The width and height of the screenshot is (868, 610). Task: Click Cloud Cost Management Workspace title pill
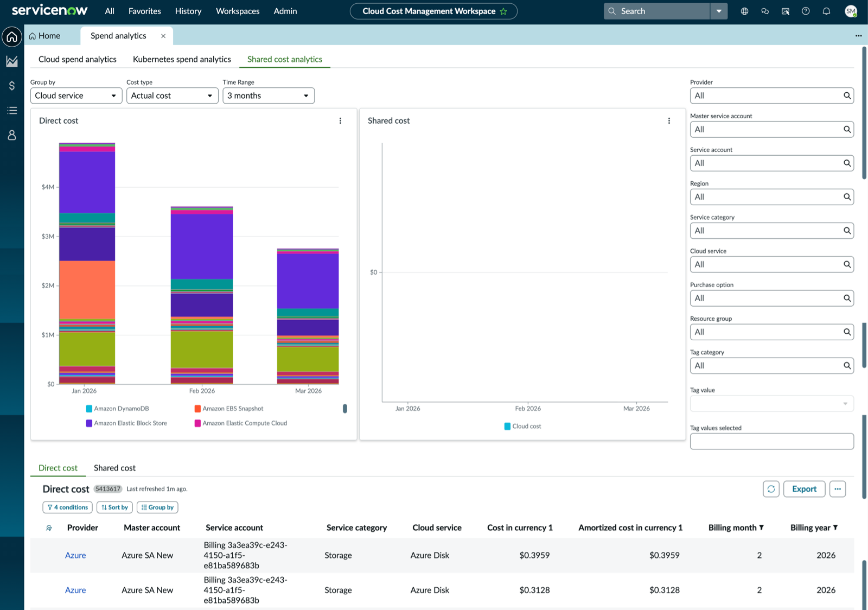tap(433, 11)
